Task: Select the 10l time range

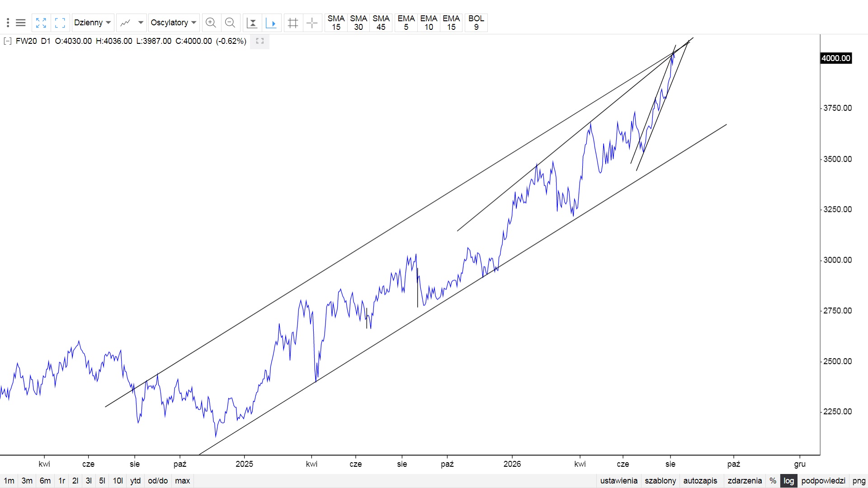Action: (118, 481)
